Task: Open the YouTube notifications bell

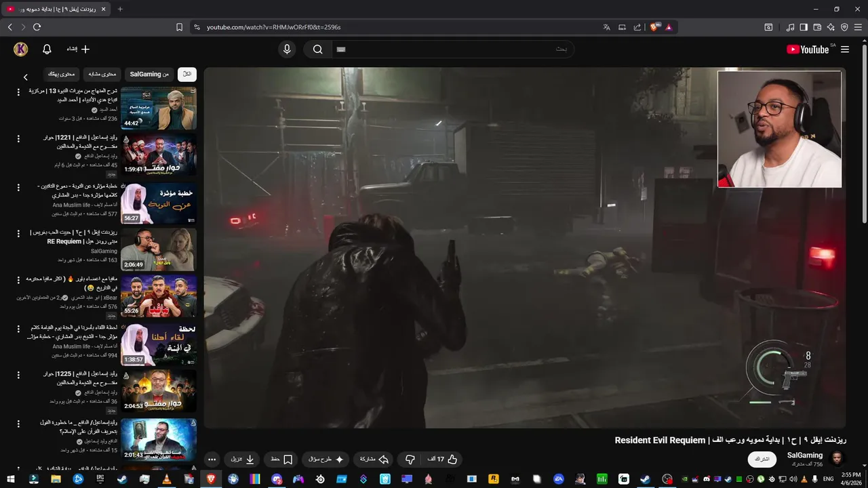Action: point(47,49)
